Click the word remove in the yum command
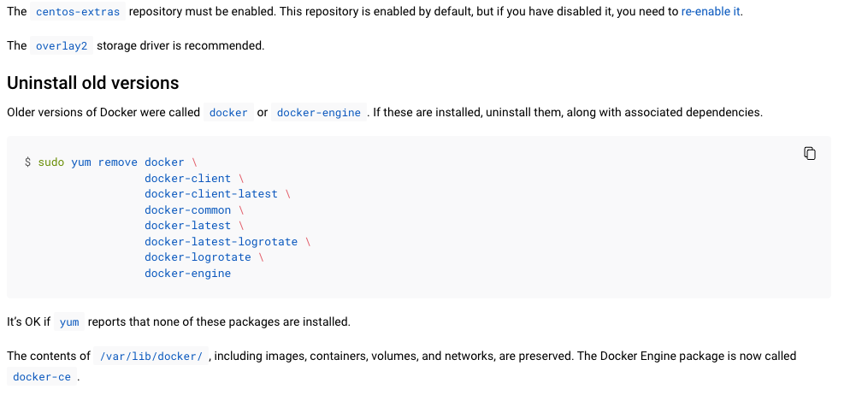The image size is (868, 395). click(x=117, y=162)
